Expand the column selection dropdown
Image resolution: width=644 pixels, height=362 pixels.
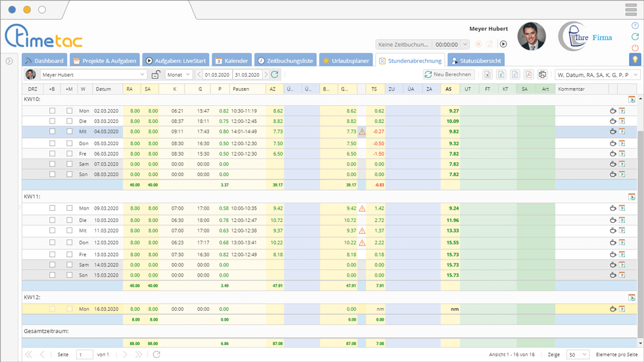(x=597, y=75)
